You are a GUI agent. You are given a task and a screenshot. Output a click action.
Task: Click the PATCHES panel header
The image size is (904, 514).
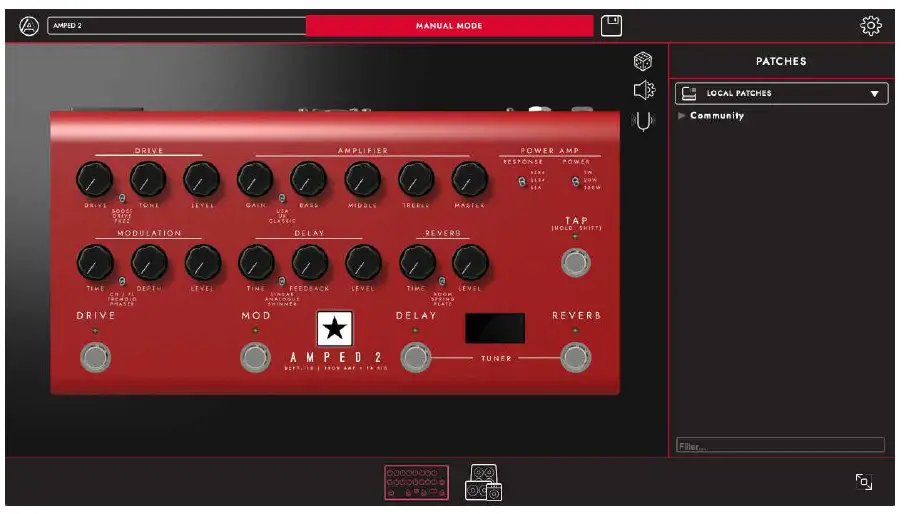(x=781, y=61)
